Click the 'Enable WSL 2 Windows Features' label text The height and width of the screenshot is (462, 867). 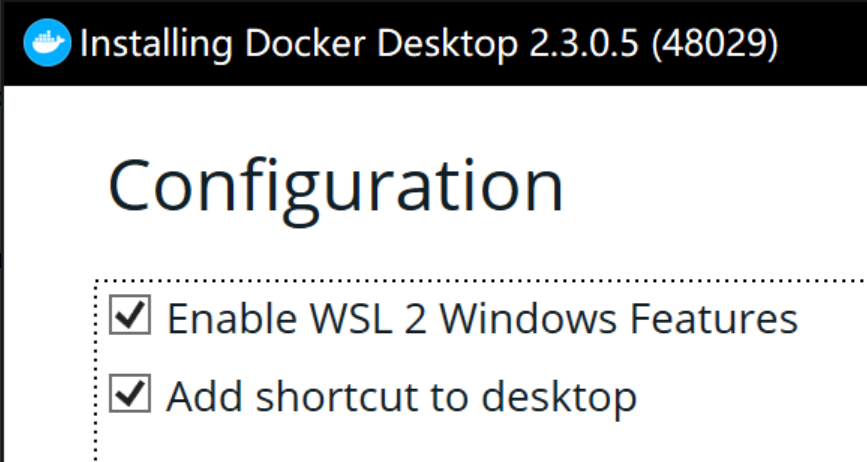coord(482,319)
